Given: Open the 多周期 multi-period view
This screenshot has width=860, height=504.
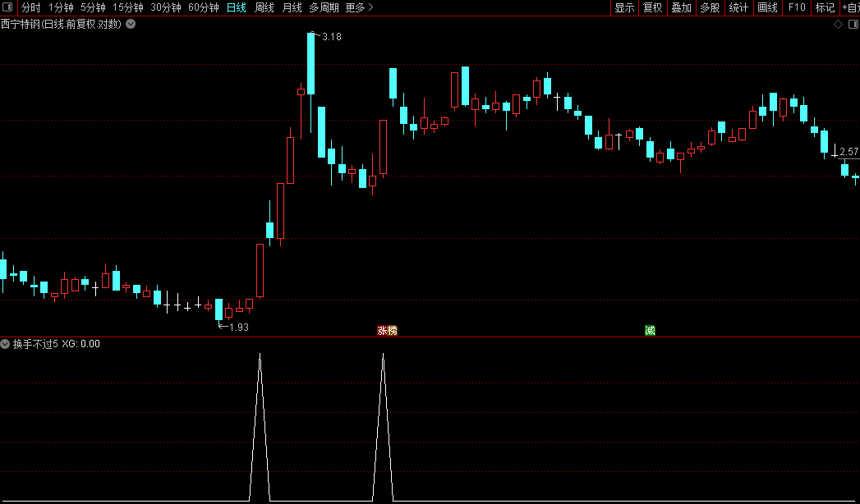Looking at the screenshot, I should coord(324,7).
